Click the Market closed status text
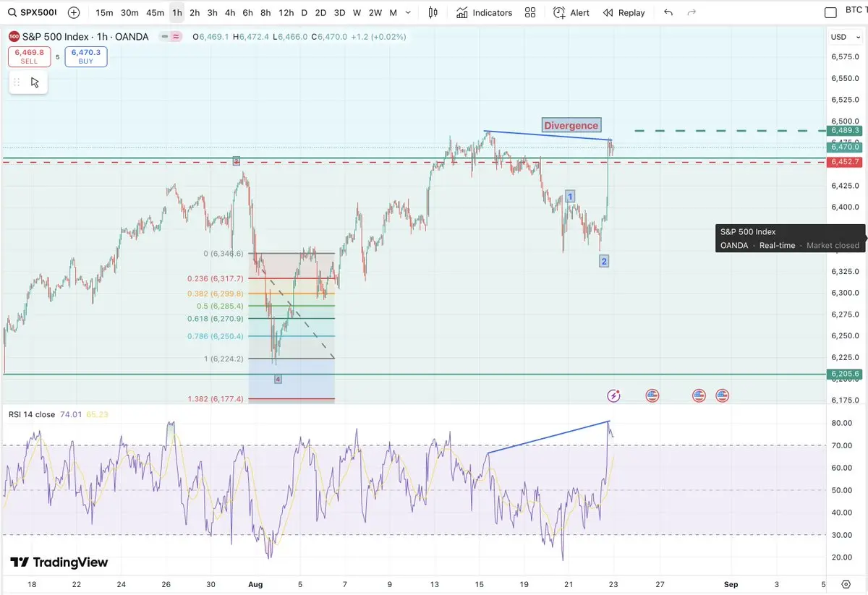 833,246
